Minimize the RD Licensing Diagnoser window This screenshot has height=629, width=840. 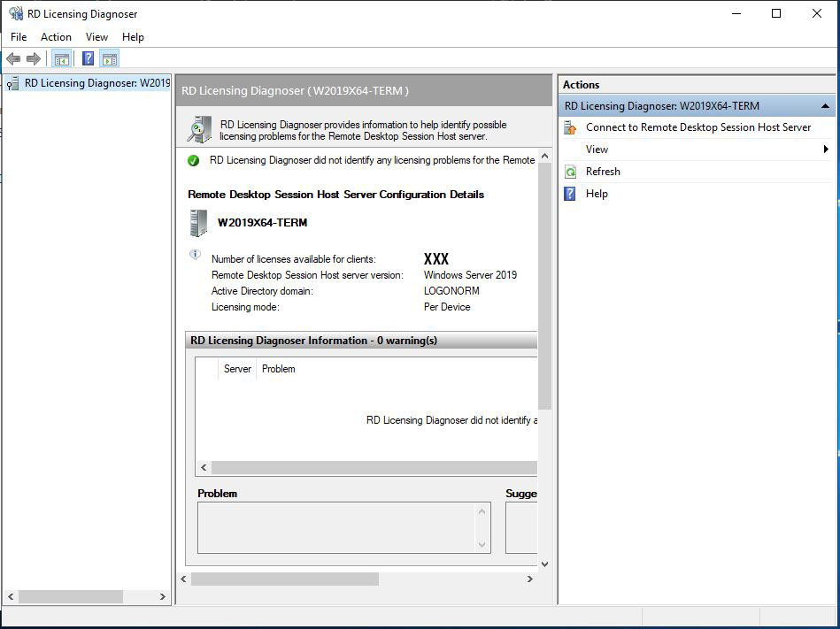click(736, 14)
